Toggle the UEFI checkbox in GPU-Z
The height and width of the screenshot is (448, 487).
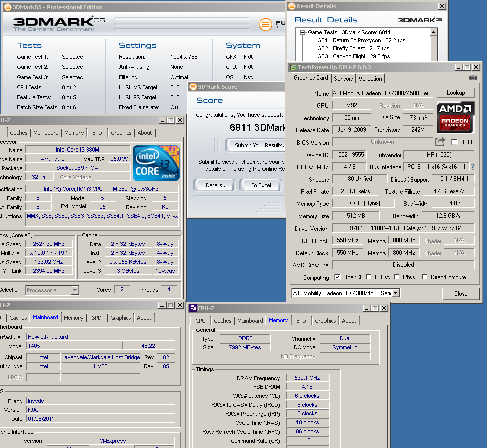click(454, 142)
